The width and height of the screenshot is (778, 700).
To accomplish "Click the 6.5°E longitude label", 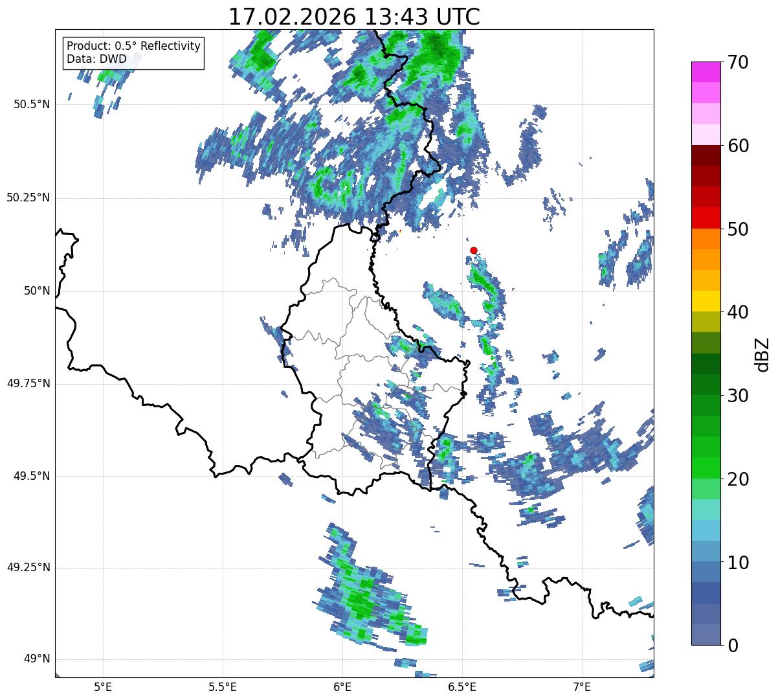I will click(462, 686).
